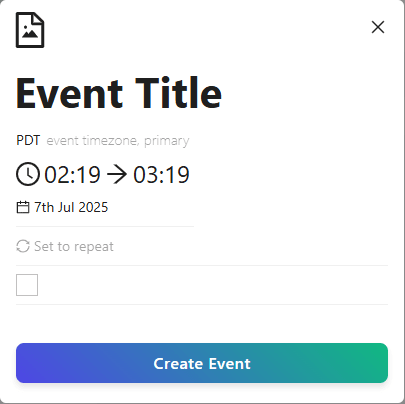Screen dimensions: 405x404
Task: Click the year 2025 in the date
Action: 93,207
